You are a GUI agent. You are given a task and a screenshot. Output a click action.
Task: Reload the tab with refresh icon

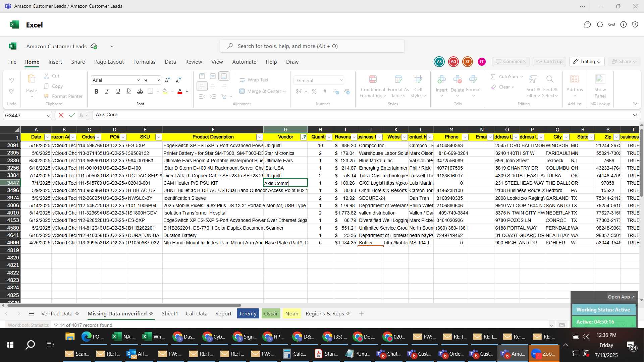(x=600, y=24)
